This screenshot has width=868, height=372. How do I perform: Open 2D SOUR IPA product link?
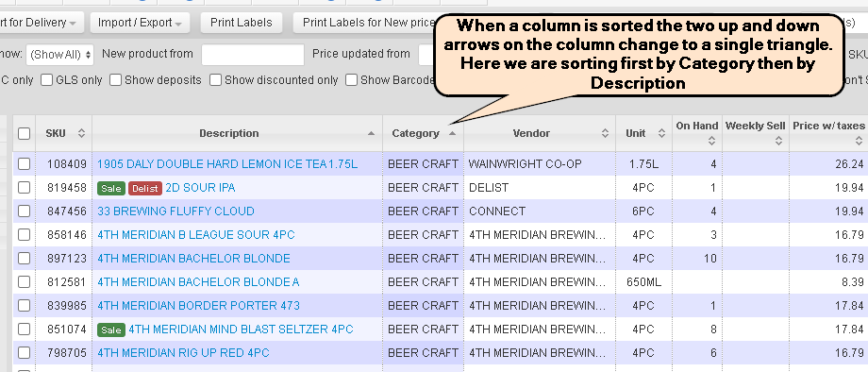tap(200, 188)
